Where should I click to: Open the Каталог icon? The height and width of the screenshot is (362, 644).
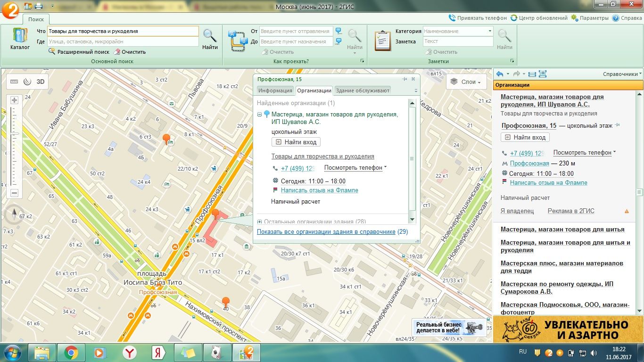click(20, 39)
